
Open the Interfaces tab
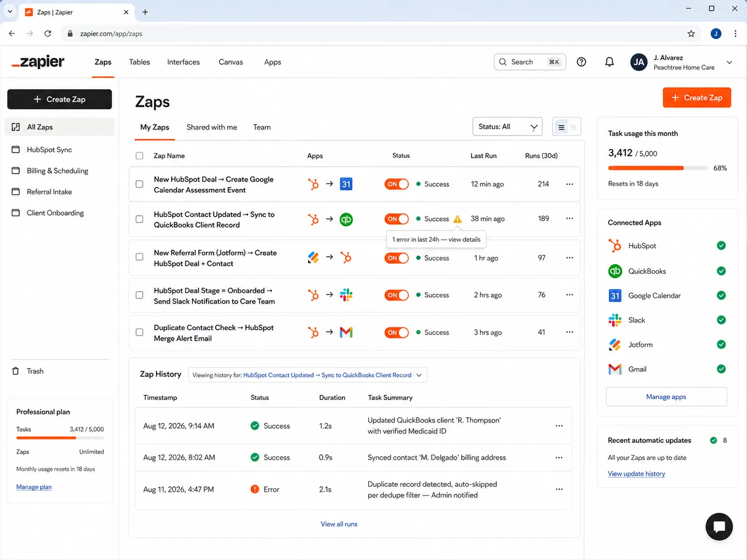(183, 62)
